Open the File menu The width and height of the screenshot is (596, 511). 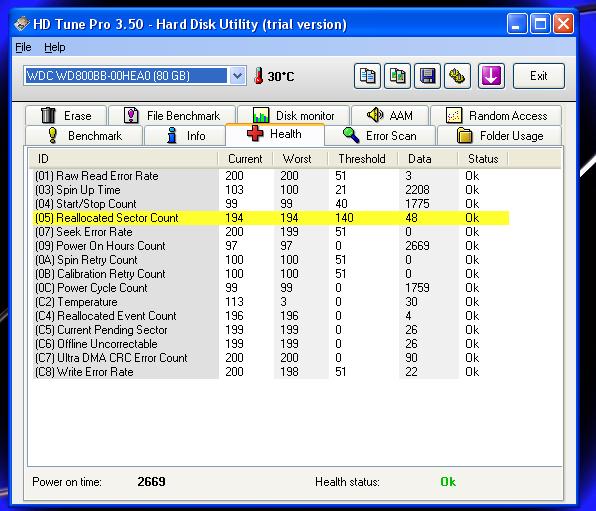[x=23, y=47]
